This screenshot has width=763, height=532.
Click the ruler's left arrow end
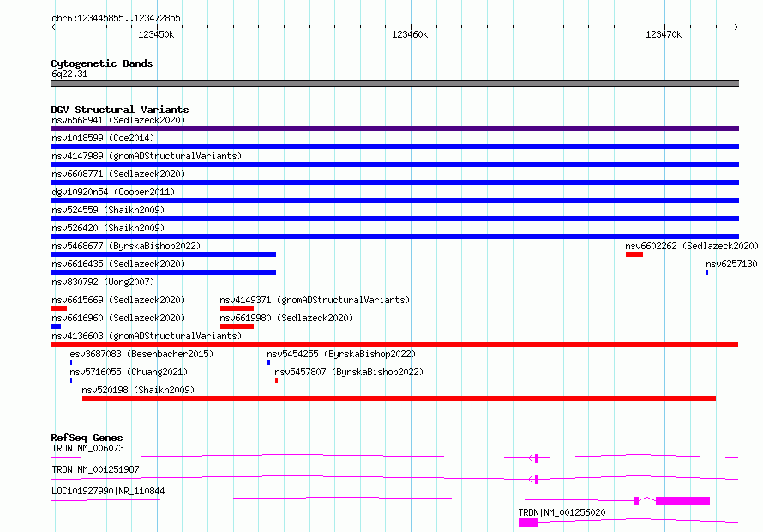(x=53, y=27)
